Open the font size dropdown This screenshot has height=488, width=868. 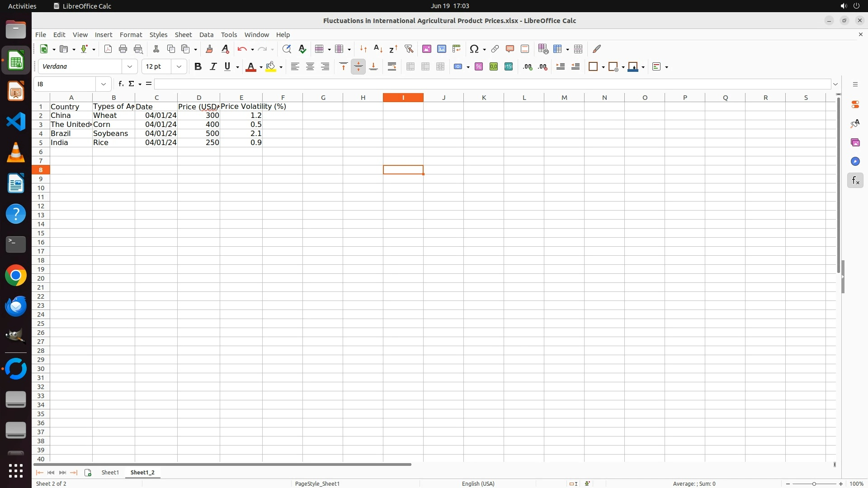tap(179, 67)
